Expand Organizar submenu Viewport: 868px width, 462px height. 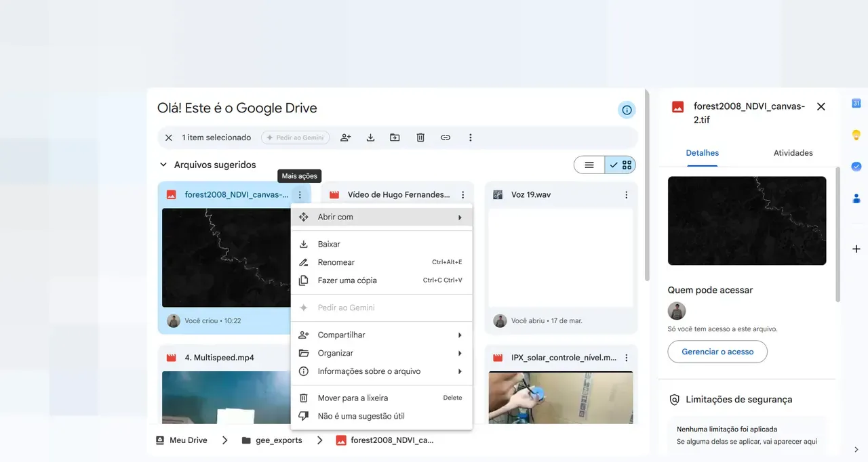coord(382,353)
